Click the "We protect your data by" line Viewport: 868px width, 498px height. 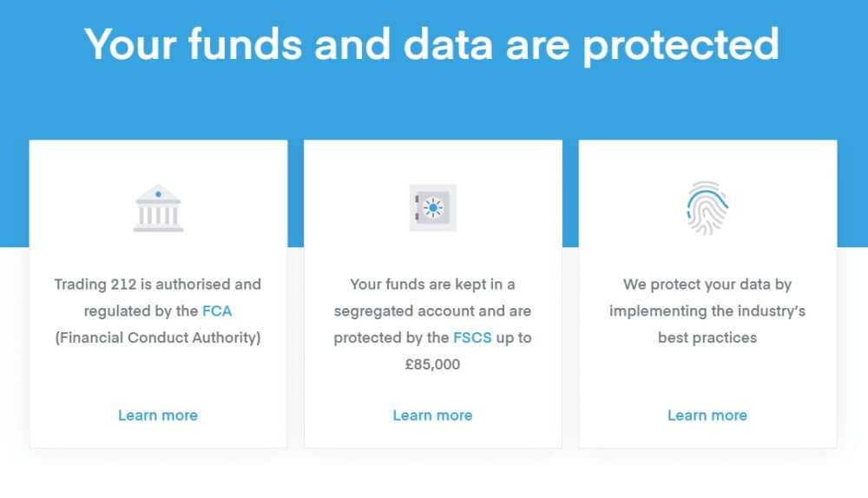[707, 284]
